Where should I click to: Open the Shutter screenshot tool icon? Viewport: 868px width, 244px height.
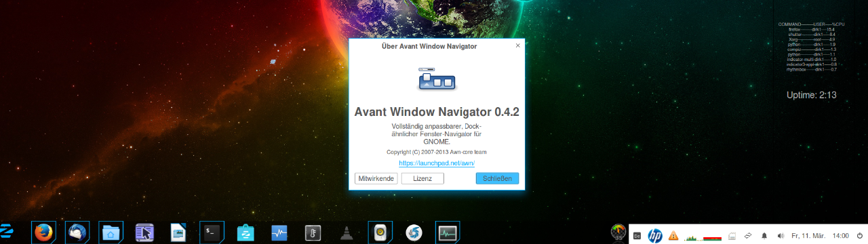(414, 233)
